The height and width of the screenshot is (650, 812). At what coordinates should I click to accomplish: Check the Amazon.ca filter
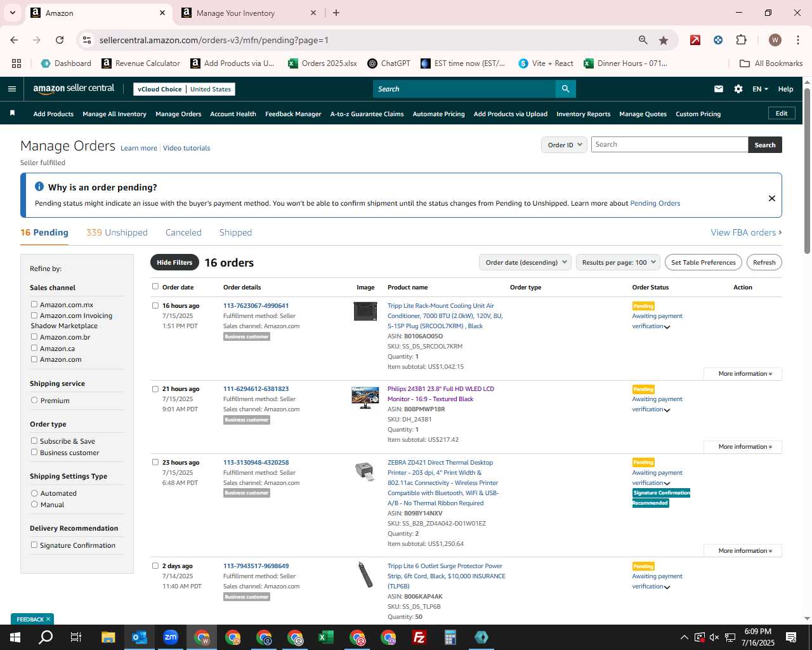coord(34,348)
